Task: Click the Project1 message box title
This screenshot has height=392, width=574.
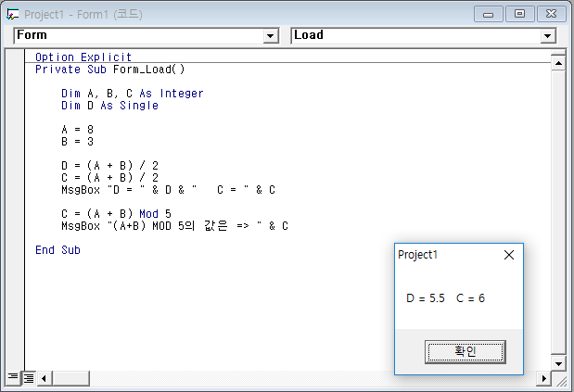Action: click(x=417, y=255)
